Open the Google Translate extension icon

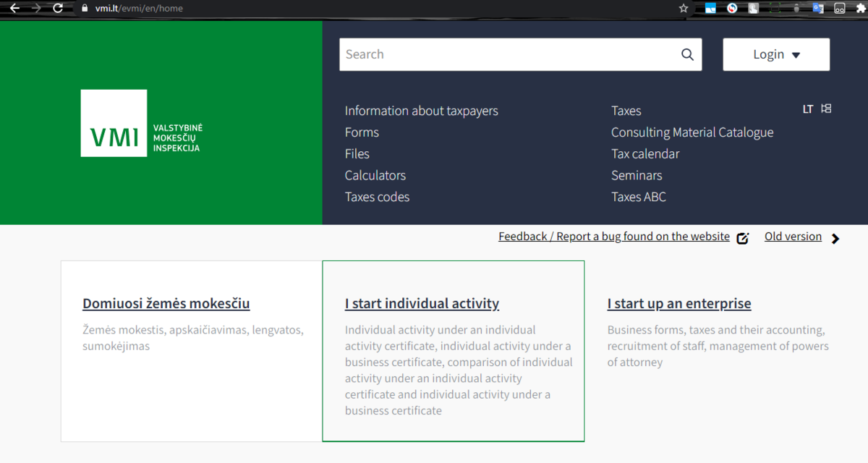tap(818, 9)
